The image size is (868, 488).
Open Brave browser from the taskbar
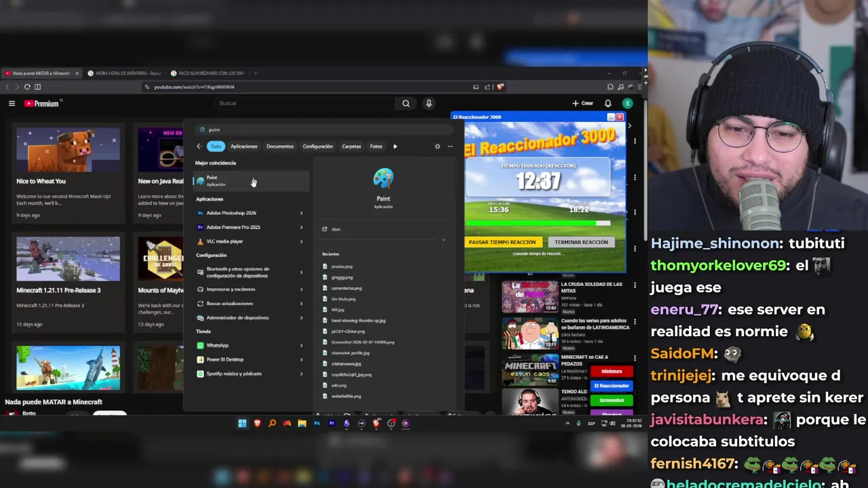pyautogui.click(x=257, y=424)
